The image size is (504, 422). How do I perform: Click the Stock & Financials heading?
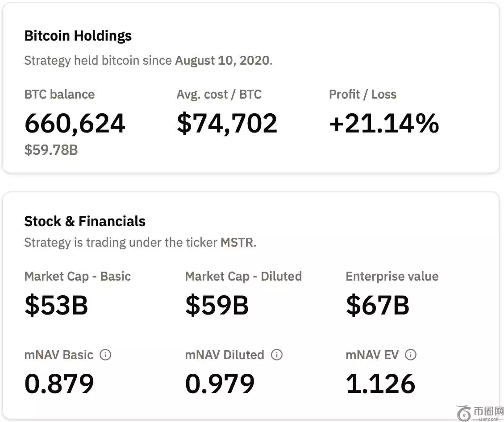(x=85, y=221)
